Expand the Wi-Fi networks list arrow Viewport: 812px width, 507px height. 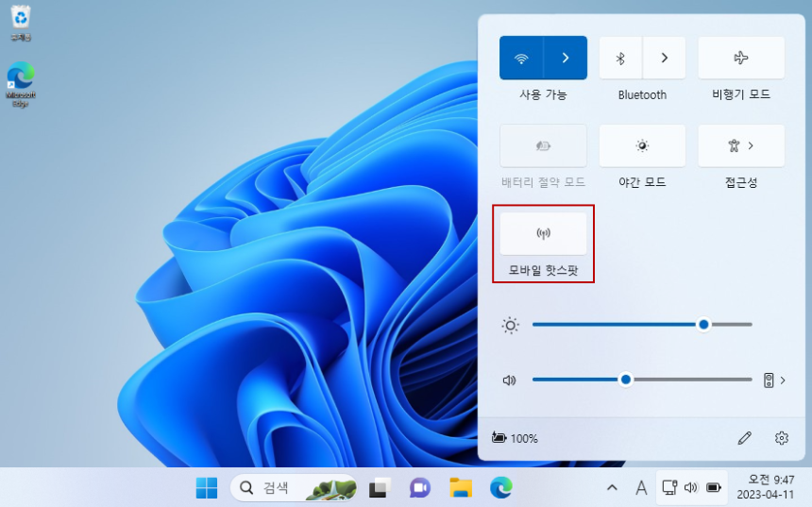click(566, 58)
